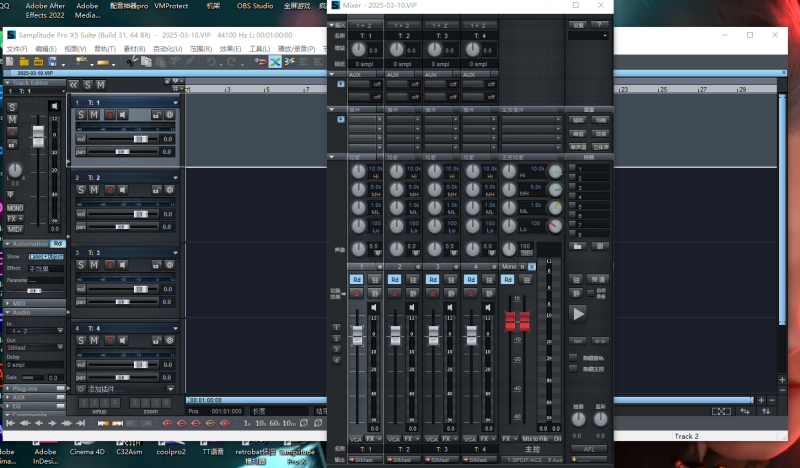Toggle MONO in Track Editor strip

tap(15, 208)
